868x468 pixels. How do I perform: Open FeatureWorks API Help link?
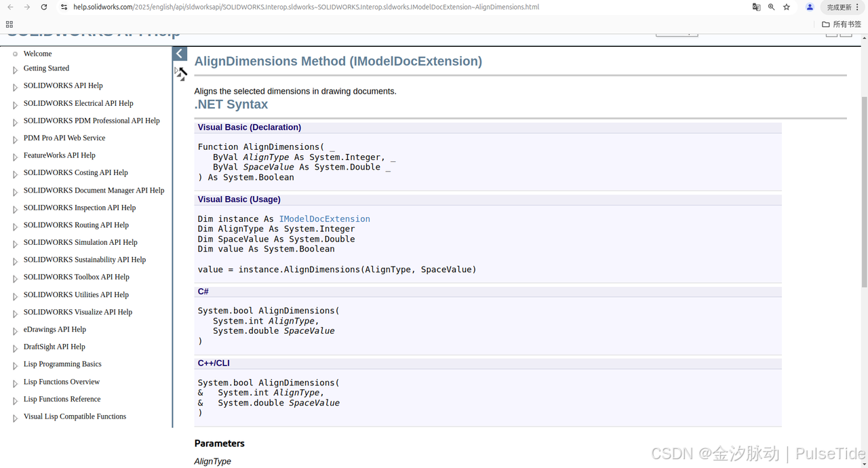pyautogui.click(x=60, y=155)
